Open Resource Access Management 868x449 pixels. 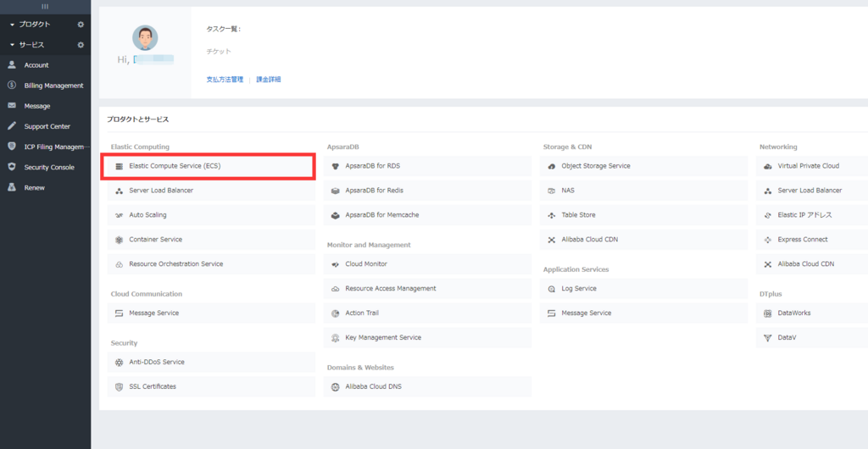[427, 289]
